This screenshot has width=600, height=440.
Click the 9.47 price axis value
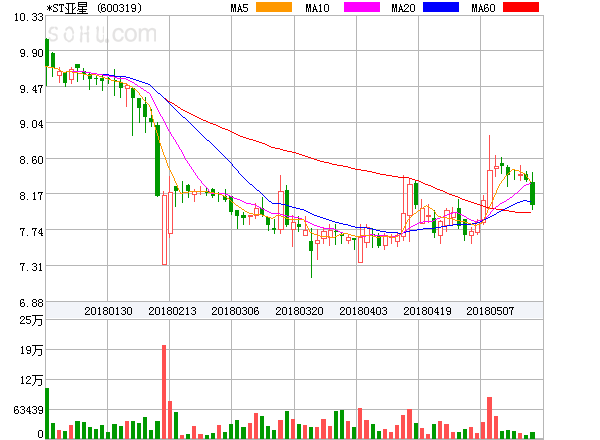click(31, 89)
